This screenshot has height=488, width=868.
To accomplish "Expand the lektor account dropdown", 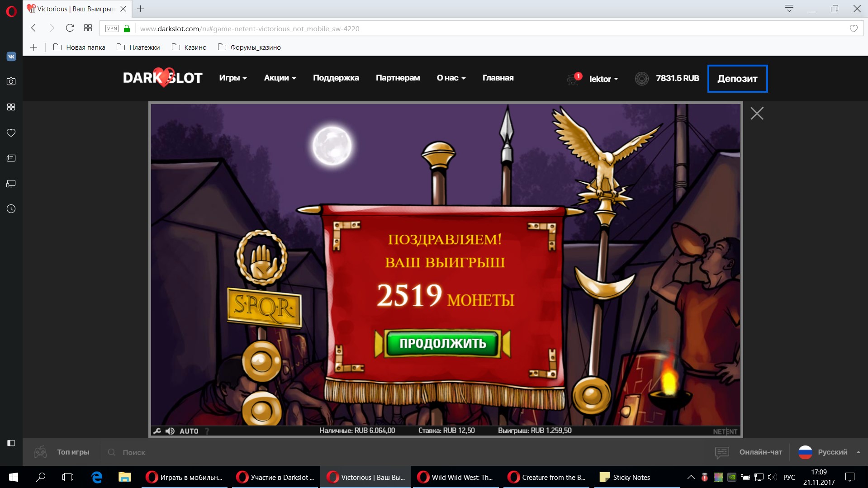I will pos(603,79).
